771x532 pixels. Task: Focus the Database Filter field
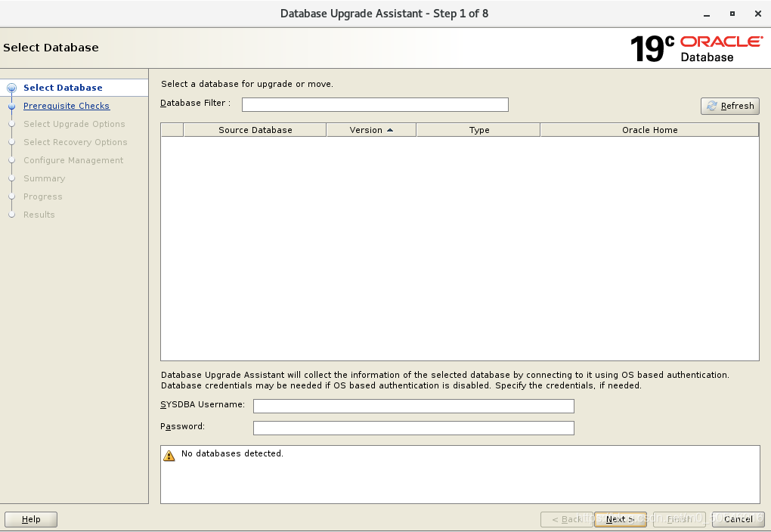(375, 104)
